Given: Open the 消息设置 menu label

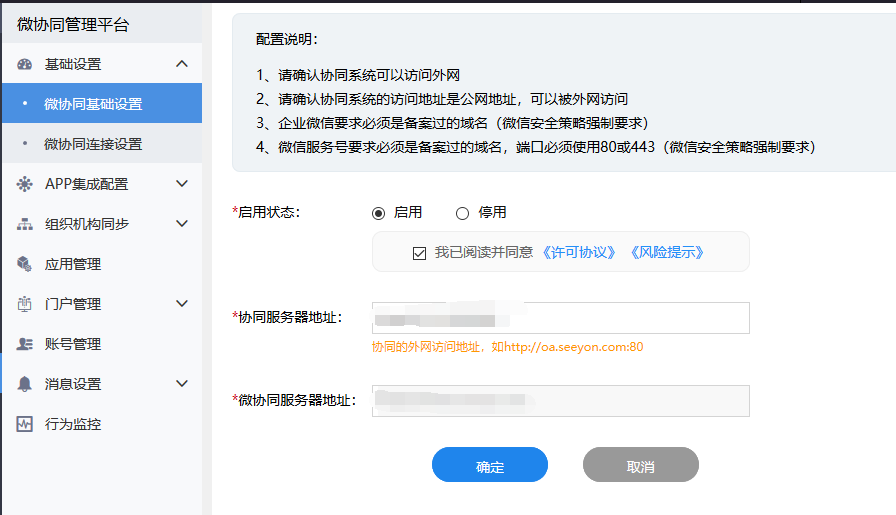Looking at the screenshot, I should coord(73,384).
